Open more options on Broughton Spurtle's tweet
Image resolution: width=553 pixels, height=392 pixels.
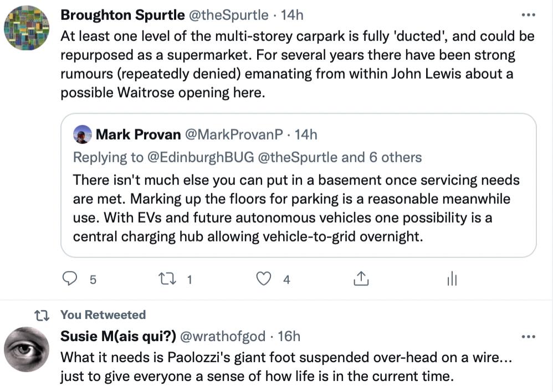click(x=529, y=16)
